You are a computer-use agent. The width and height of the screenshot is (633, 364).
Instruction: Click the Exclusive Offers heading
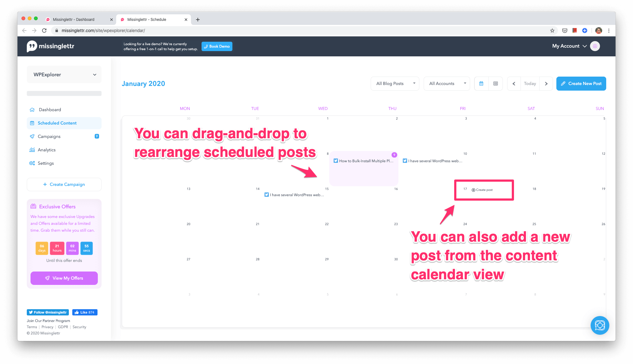coord(57,207)
